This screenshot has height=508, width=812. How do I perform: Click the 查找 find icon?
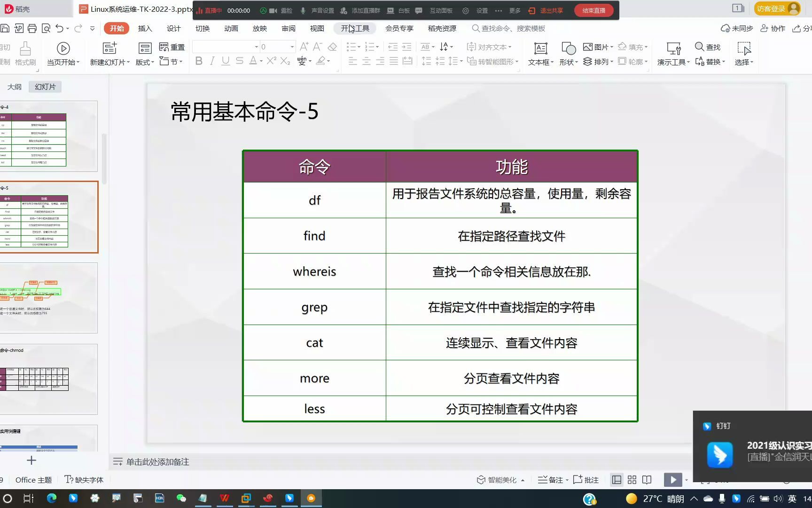point(709,47)
